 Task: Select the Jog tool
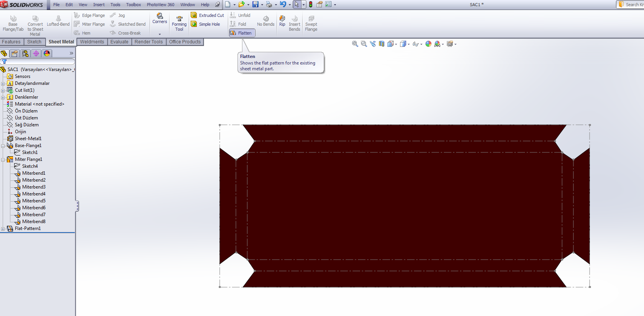coord(118,15)
